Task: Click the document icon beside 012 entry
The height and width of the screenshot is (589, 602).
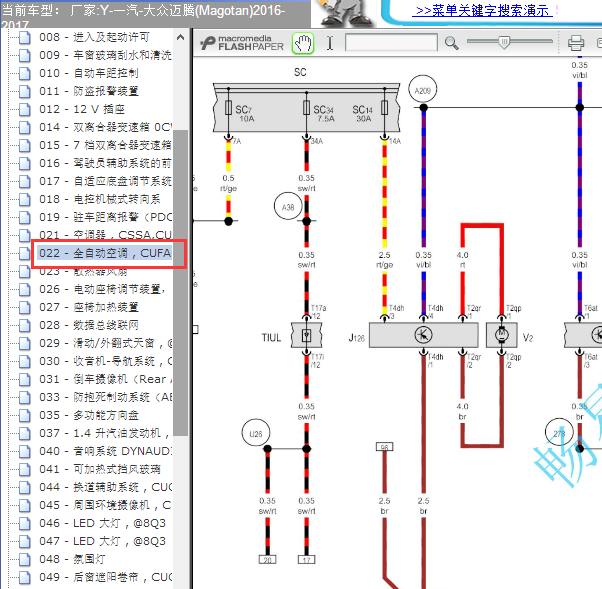Action: [x=25, y=110]
